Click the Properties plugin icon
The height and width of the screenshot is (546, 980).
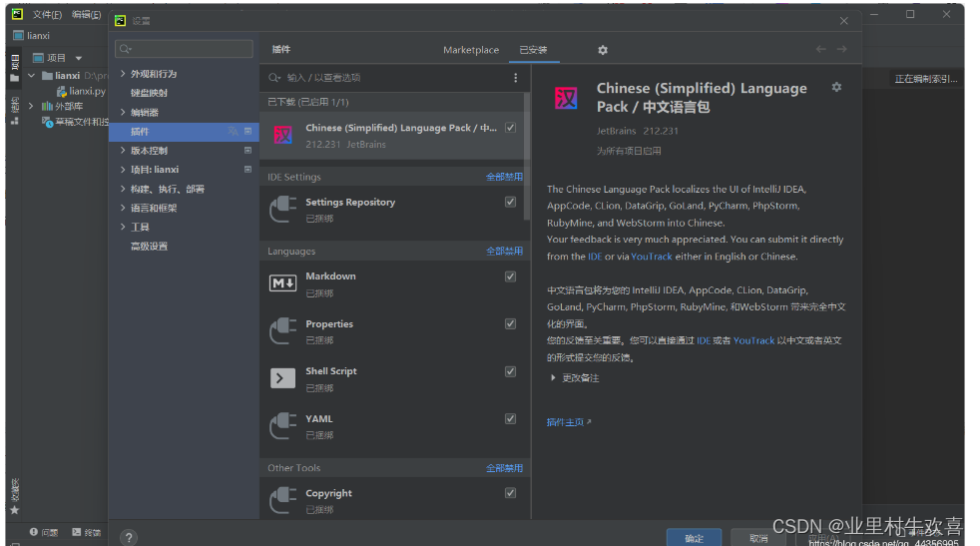coord(282,330)
